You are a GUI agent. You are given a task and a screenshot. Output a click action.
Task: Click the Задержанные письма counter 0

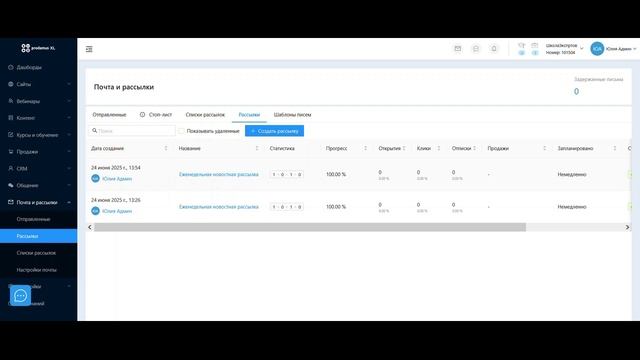click(576, 91)
